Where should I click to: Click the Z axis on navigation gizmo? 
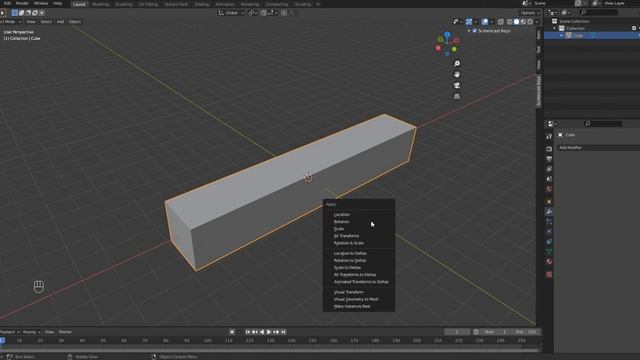(447, 35)
